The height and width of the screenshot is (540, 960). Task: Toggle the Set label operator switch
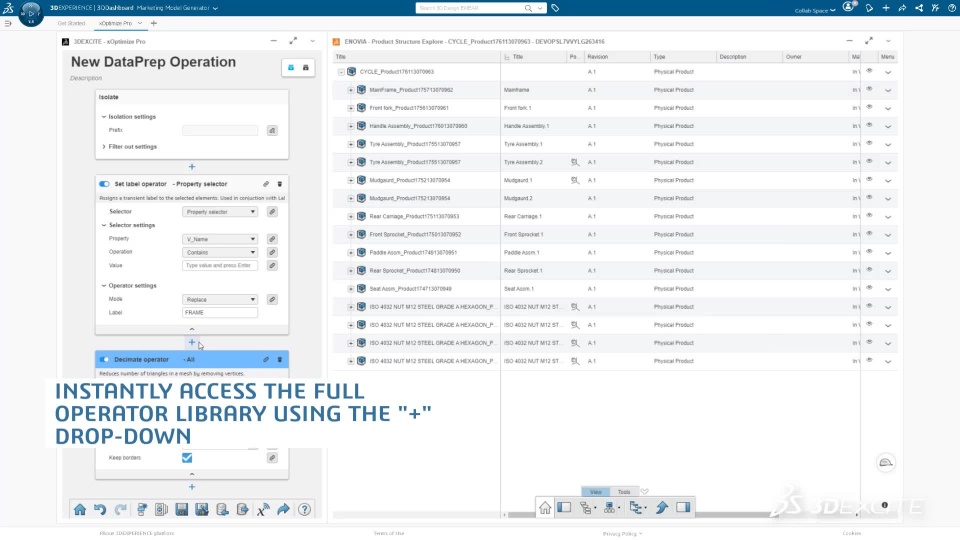(104, 184)
